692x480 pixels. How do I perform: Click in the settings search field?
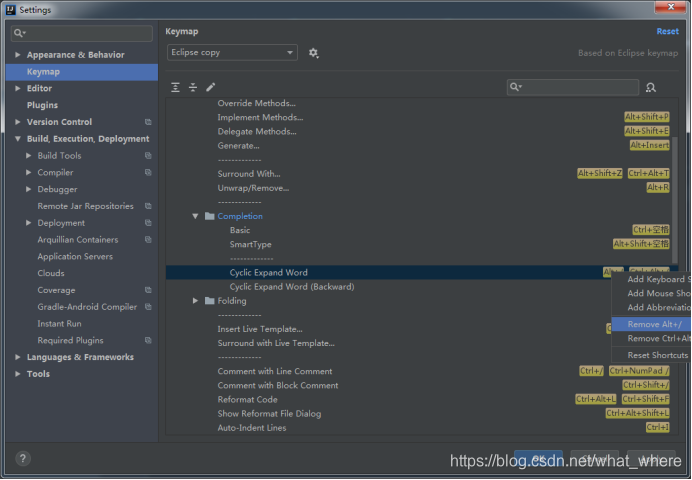click(82, 33)
